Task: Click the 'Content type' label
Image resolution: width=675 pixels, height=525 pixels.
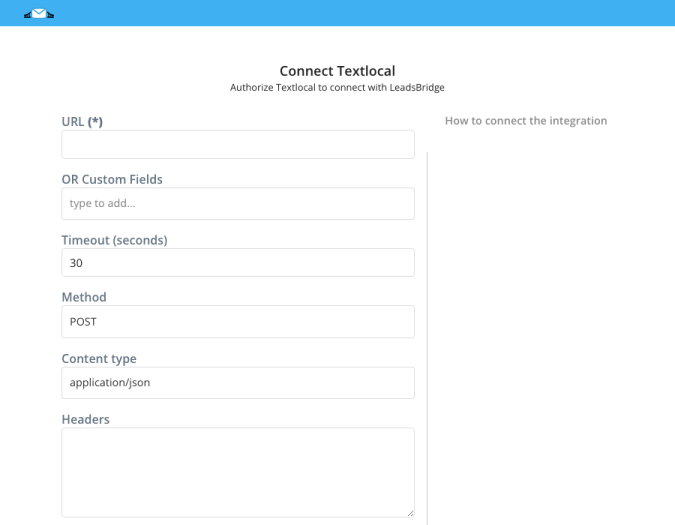Action: pos(99,358)
